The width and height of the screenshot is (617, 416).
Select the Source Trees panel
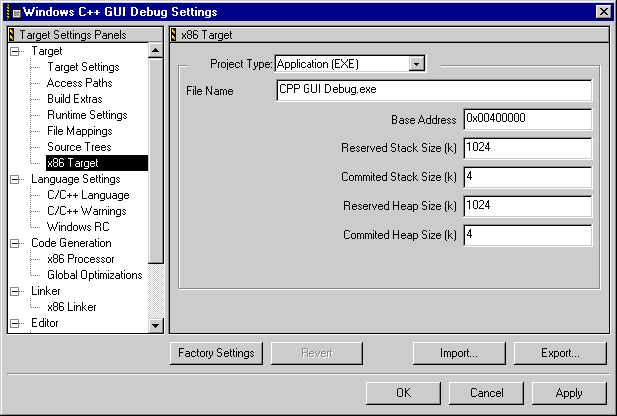coord(79,147)
